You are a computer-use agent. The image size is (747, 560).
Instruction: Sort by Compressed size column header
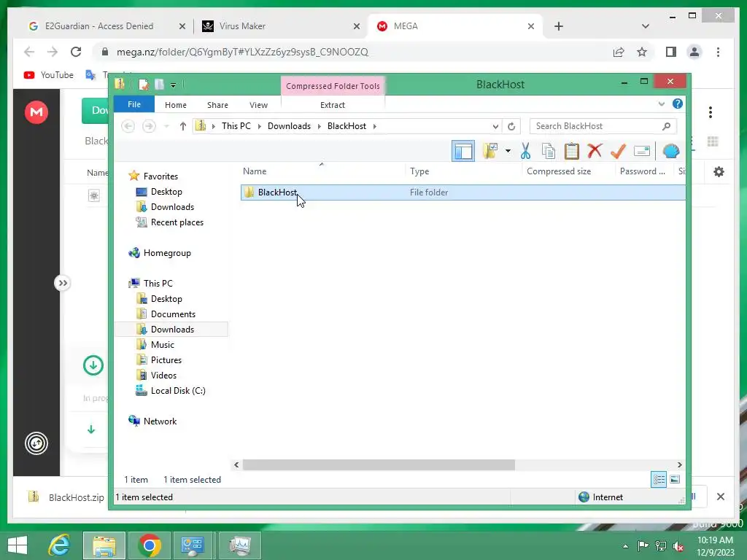pos(558,171)
